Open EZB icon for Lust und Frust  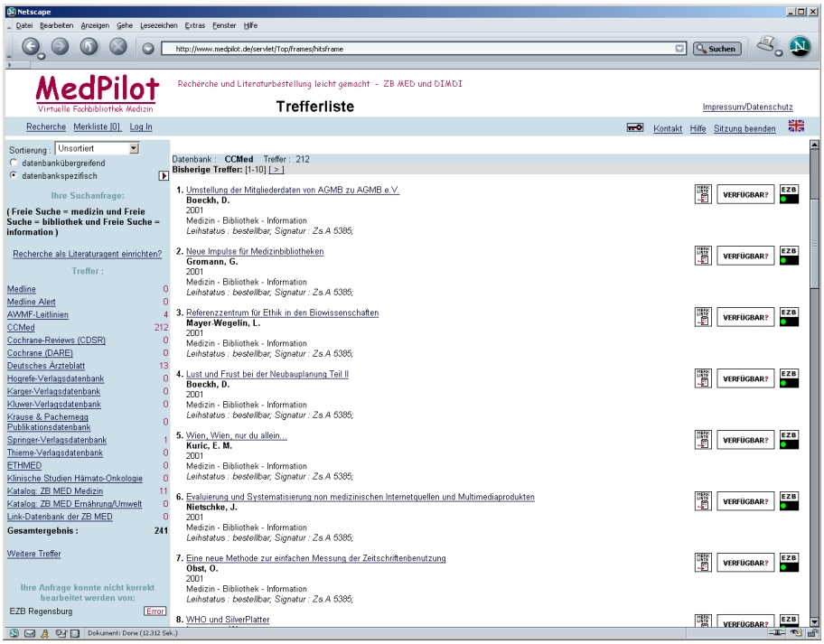coord(789,378)
